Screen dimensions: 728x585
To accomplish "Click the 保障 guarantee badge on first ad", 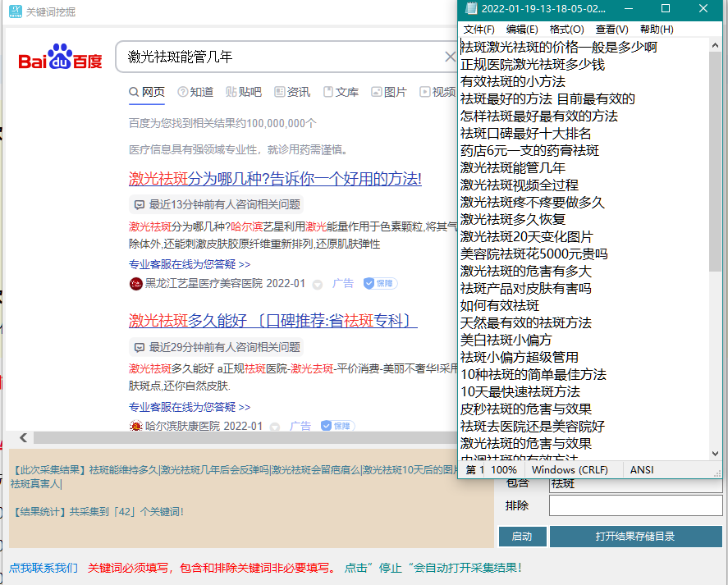I will coord(379,283).
